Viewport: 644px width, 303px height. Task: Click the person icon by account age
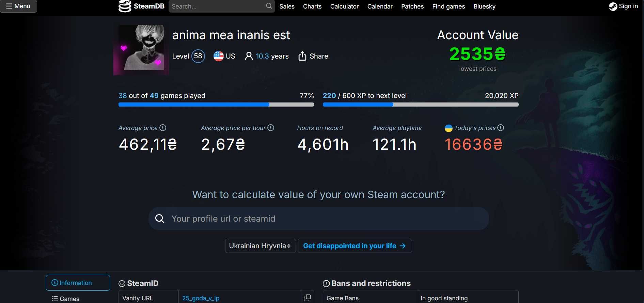point(249,56)
